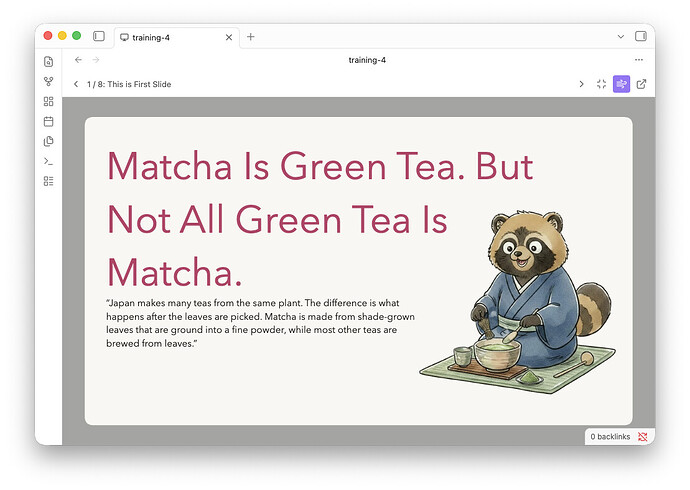Open daily note calendar icon
Image resolution: width=690 pixels, height=490 pixels.
click(48, 121)
